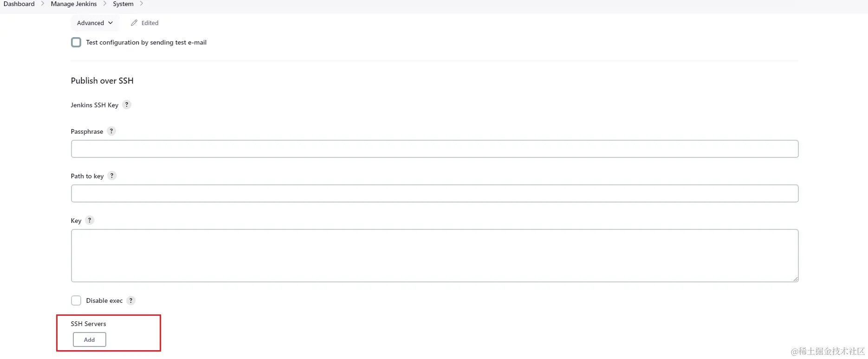
Task: Click into the Path to key field
Action: click(434, 193)
